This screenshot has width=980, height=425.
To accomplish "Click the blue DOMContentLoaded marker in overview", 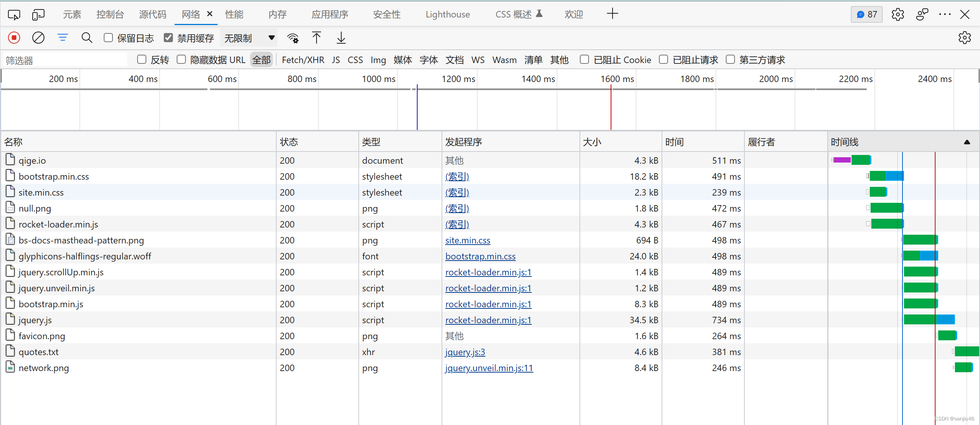I will 417,107.
